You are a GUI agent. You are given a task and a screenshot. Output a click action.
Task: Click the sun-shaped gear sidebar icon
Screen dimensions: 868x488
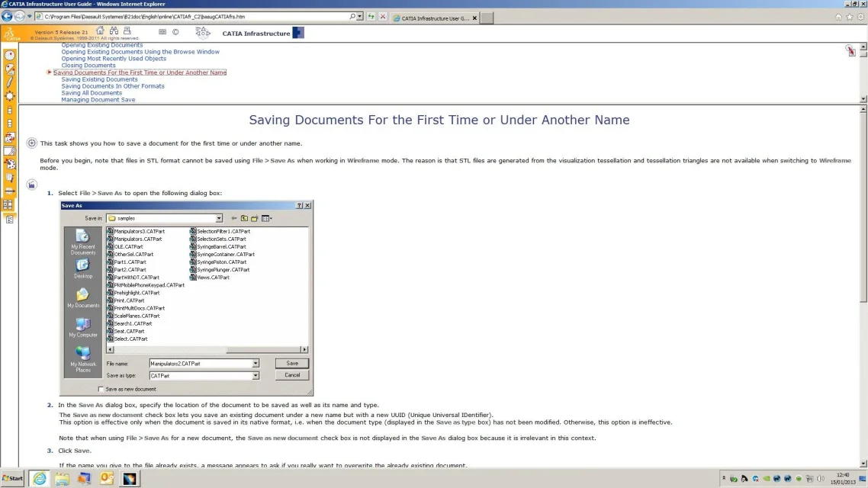(9, 96)
